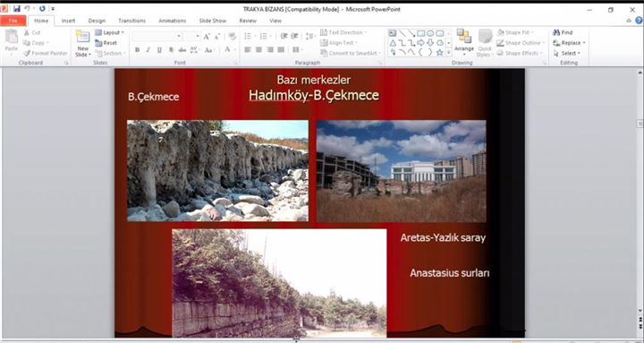Click the Increase Font Size icon
Screen dimensions: 644x343
click(207, 37)
